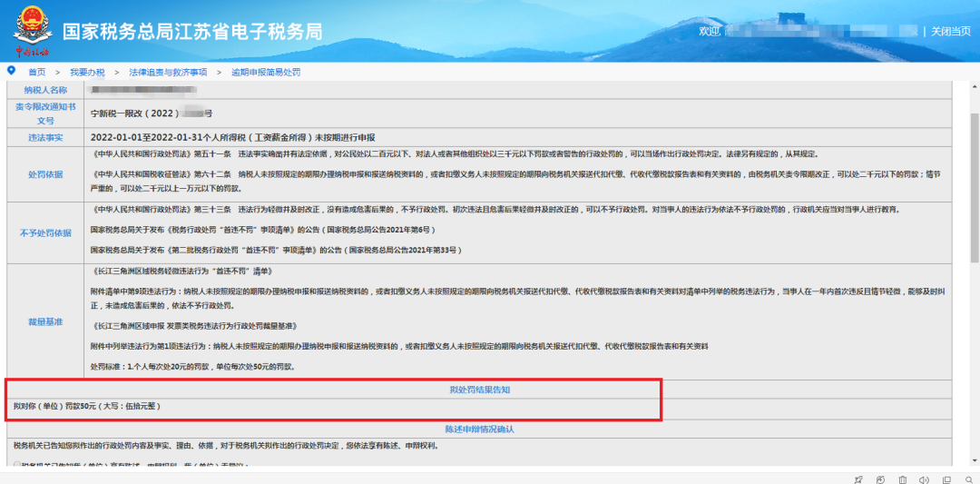Select the partially visible radio button under 陈述申辩
The height and width of the screenshot is (484, 980).
(x=17, y=465)
